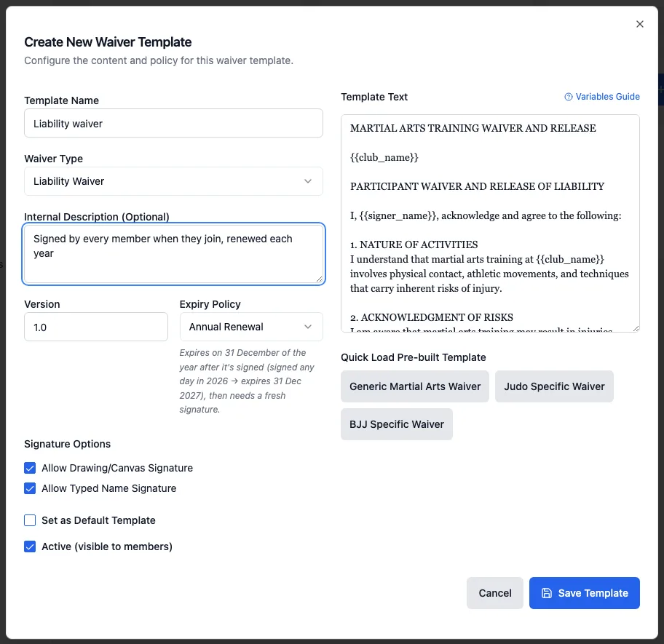Click the Version input field

[96, 327]
